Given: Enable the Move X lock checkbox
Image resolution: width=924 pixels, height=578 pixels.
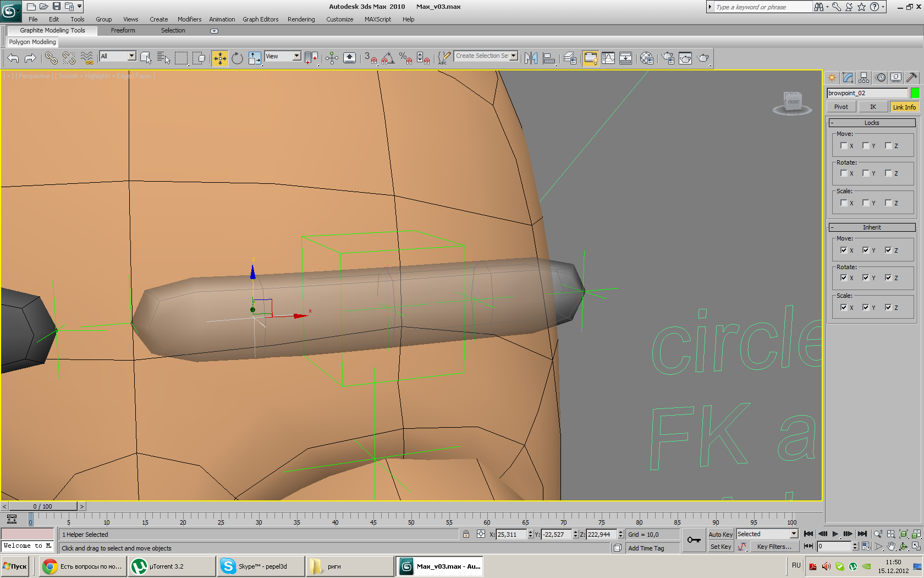Looking at the screenshot, I should pyautogui.click(x=844, y=146).
